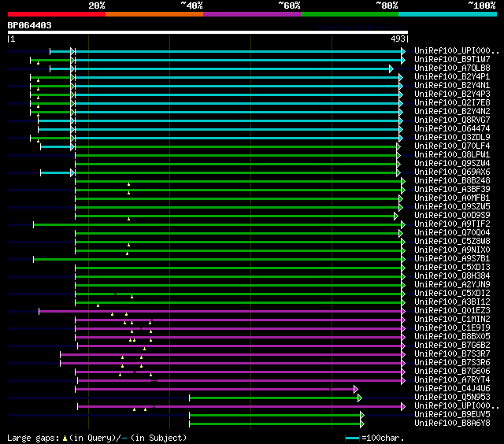
Task: Select the UniRef100_B2Y4N2 subject name
Action: (452, 112)
